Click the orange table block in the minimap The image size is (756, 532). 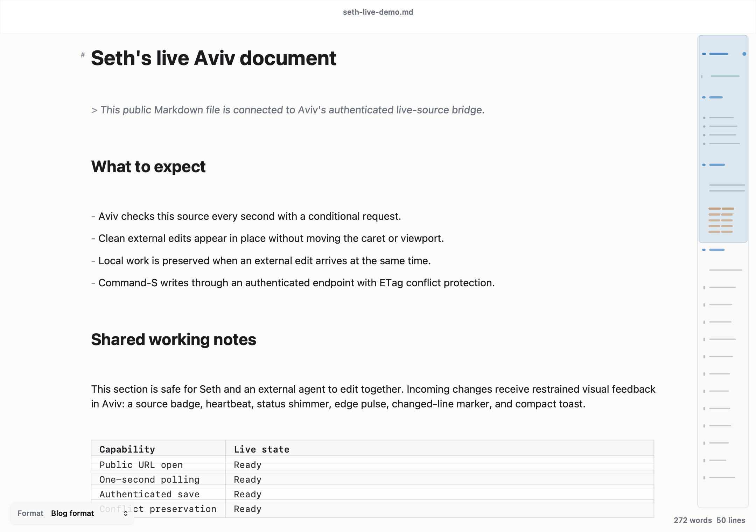(721, 220)
